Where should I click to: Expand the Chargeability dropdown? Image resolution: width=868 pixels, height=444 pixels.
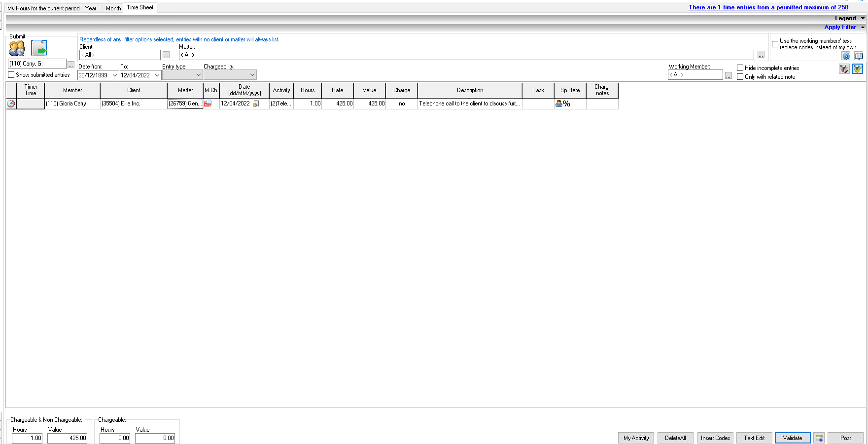click(252, 75)
